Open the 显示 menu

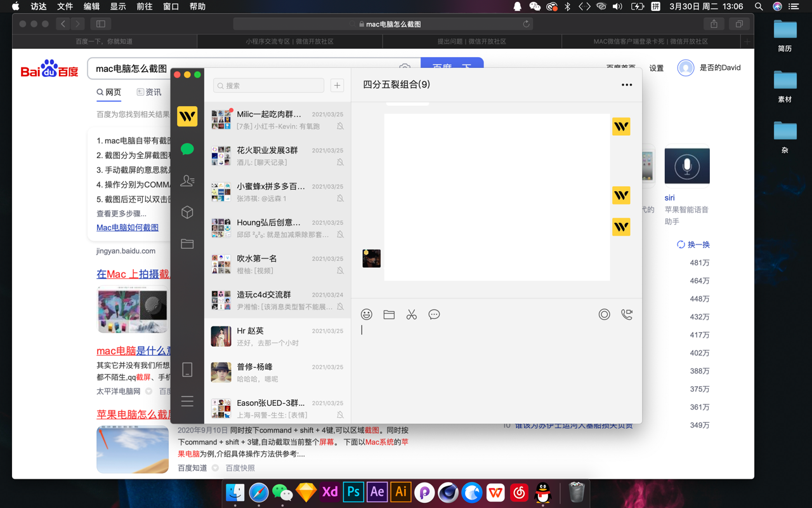pos(118,6)
